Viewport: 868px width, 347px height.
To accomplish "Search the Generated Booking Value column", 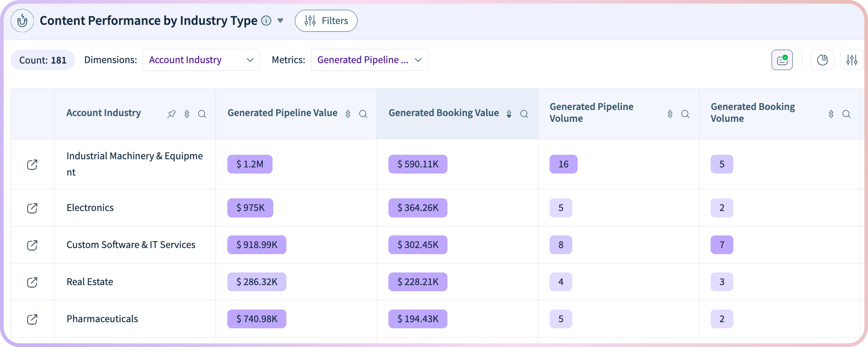I will click(x=524, y=114).
